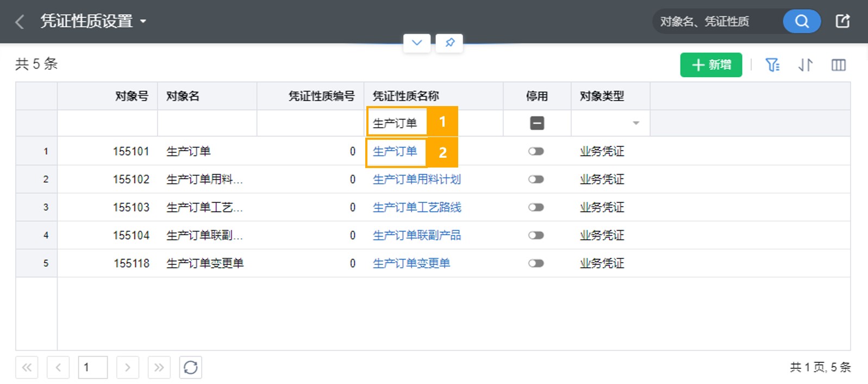The height and width of the screenshot is (384, 868).
Task: Click the back arrow in the header
Action: 20,22
